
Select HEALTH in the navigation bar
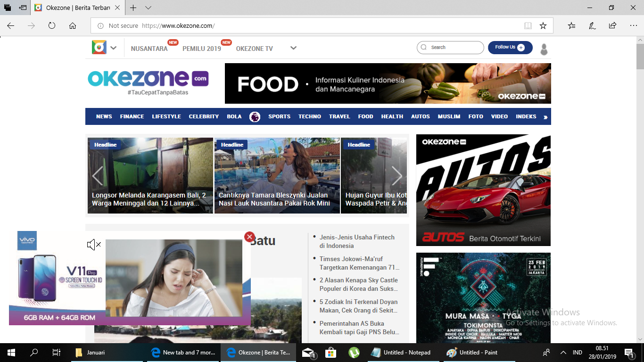click(392, 116)
